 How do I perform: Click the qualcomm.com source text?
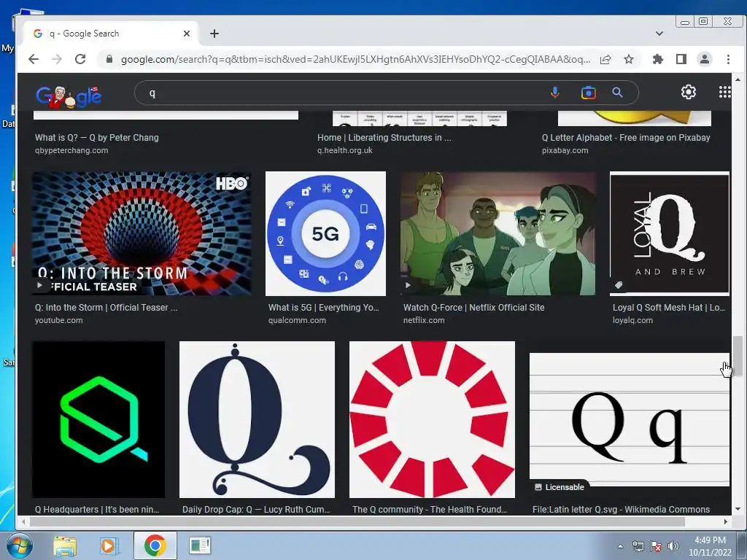(x=298, y=321)
